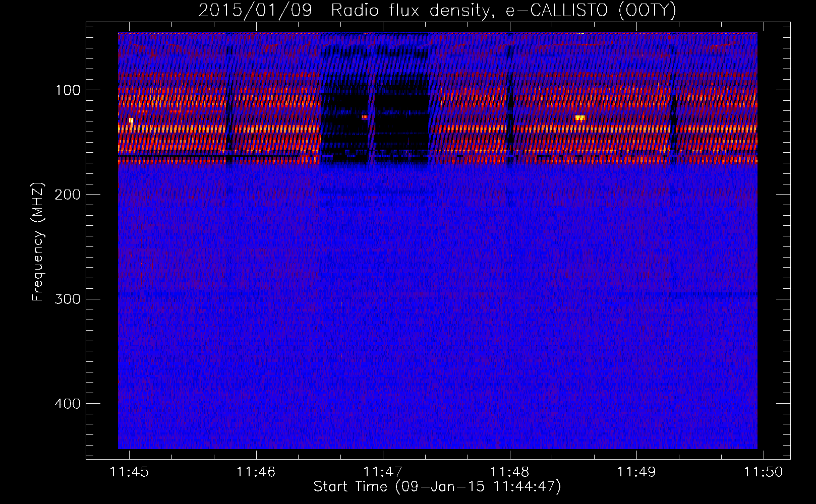Click the 11:45 time tick label
Image resolution: width=816 pixels, height=504 pixels.
[129, 472]
